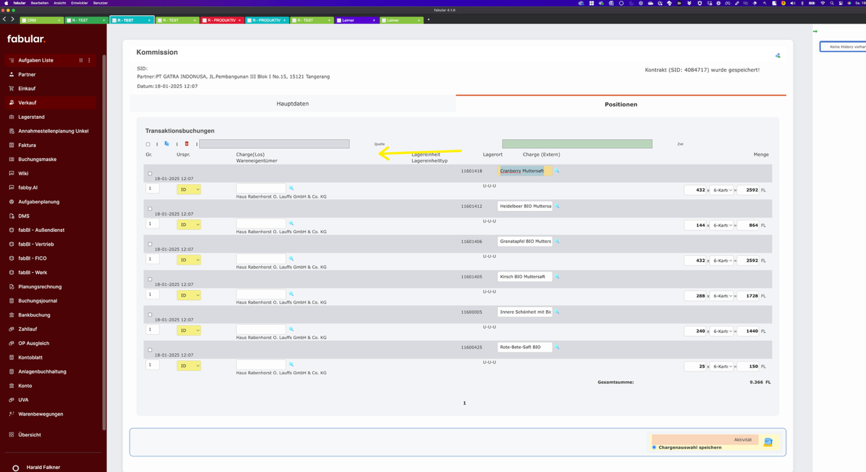Image resolution: width=866 pixels, height=472 pixels.
Task: Click the charge lookup icon in the first row
Action: click(292, 188)
